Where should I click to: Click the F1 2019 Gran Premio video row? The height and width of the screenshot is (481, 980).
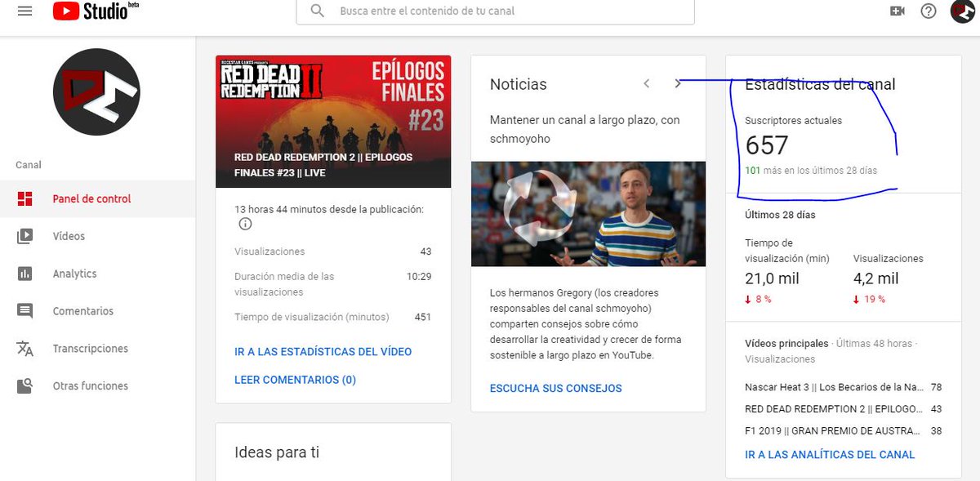pos(844,431)
